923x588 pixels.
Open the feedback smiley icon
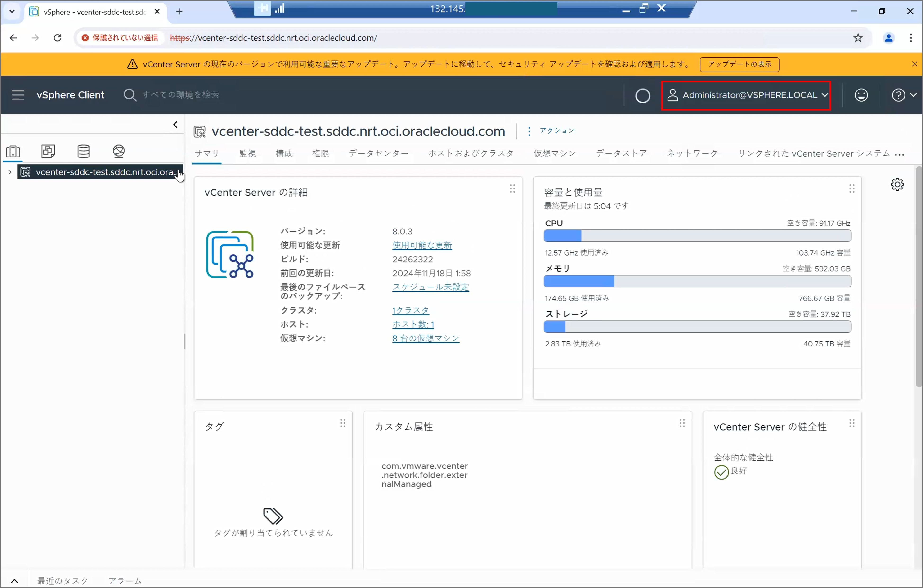(861, 95)
